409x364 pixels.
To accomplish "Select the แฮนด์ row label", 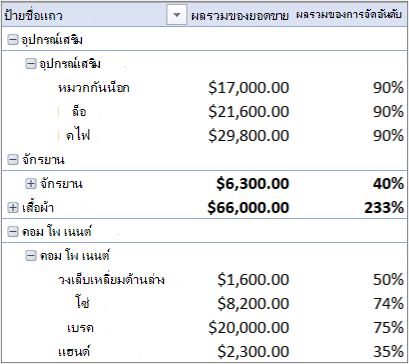I will click(74, 351).
